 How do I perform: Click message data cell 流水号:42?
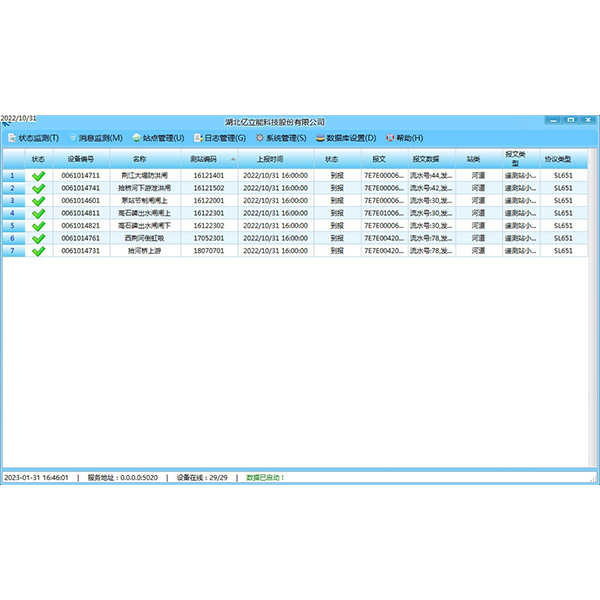tap(432, 188)
